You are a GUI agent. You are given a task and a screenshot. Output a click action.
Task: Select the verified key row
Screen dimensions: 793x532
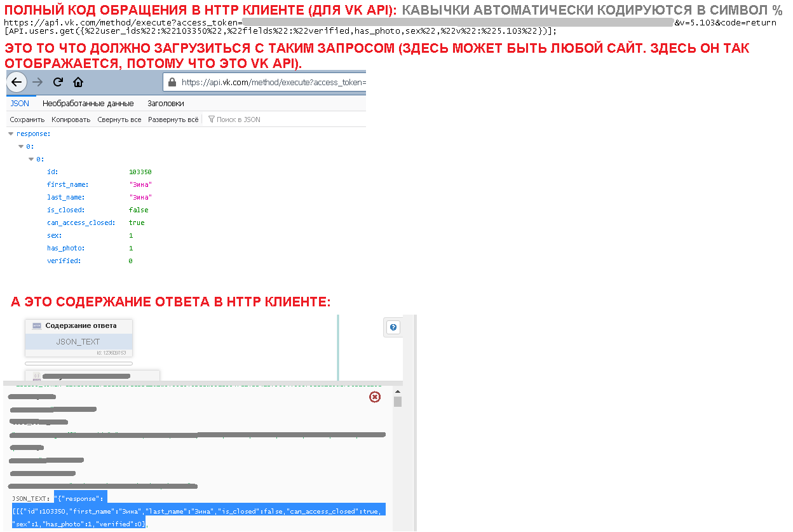click(x=64, y=261)
